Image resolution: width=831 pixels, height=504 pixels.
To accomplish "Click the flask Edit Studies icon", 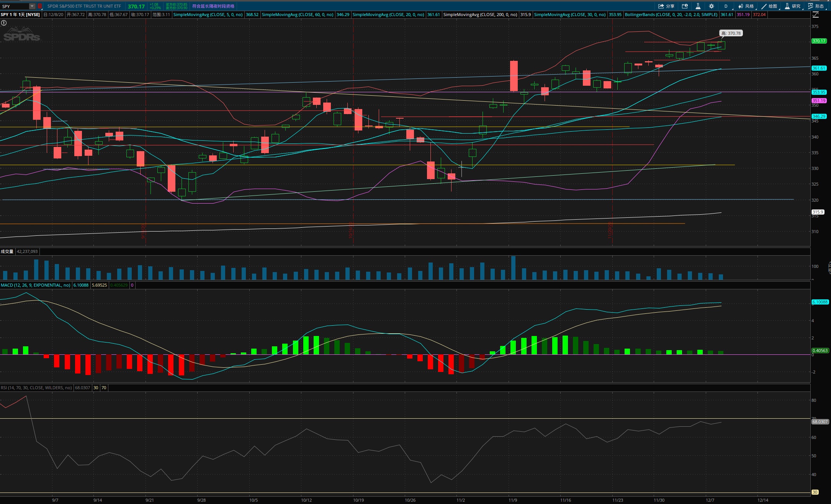I will point(698,6).
